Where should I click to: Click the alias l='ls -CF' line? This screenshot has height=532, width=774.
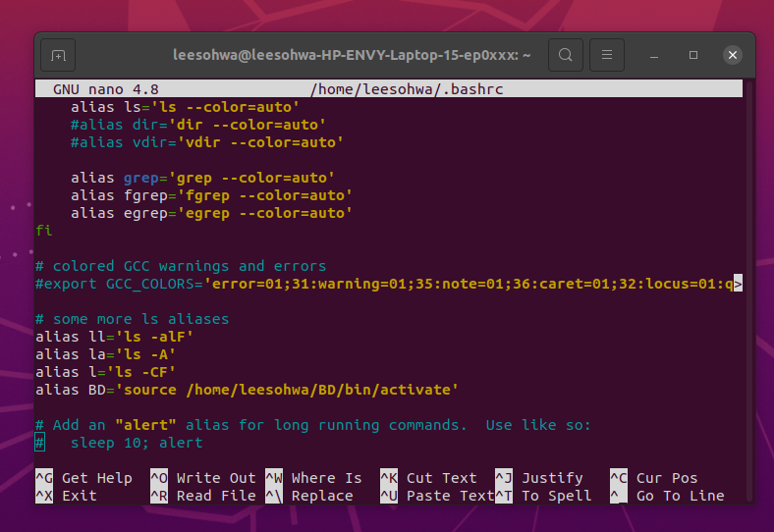point(105,373)
